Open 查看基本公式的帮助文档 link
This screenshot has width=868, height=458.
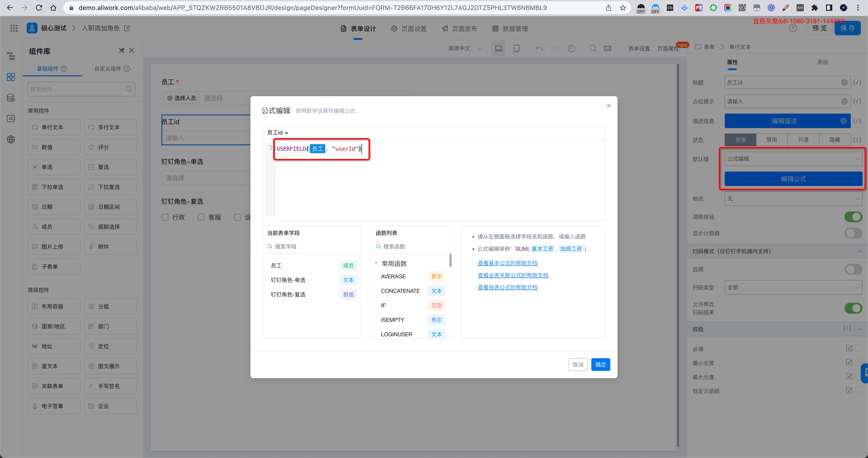coord(507,263)
